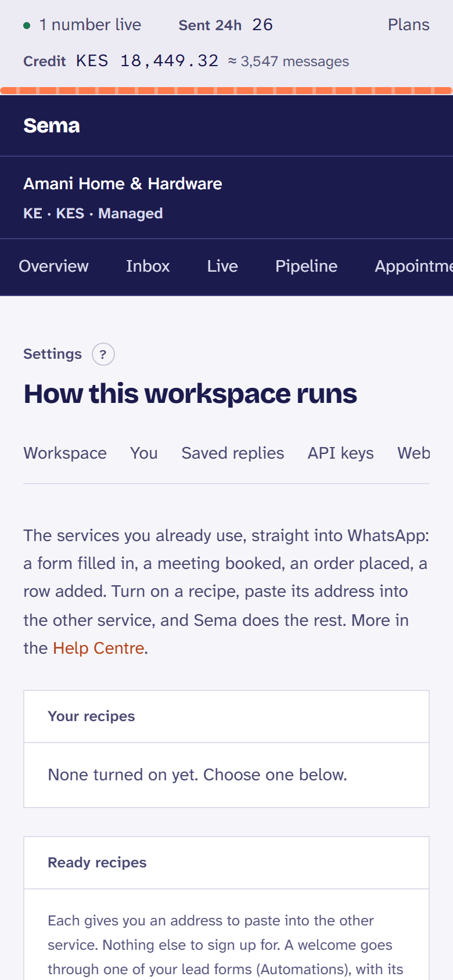Click the '≈ 3,547 messages' estimate

(x=289, y=62)
